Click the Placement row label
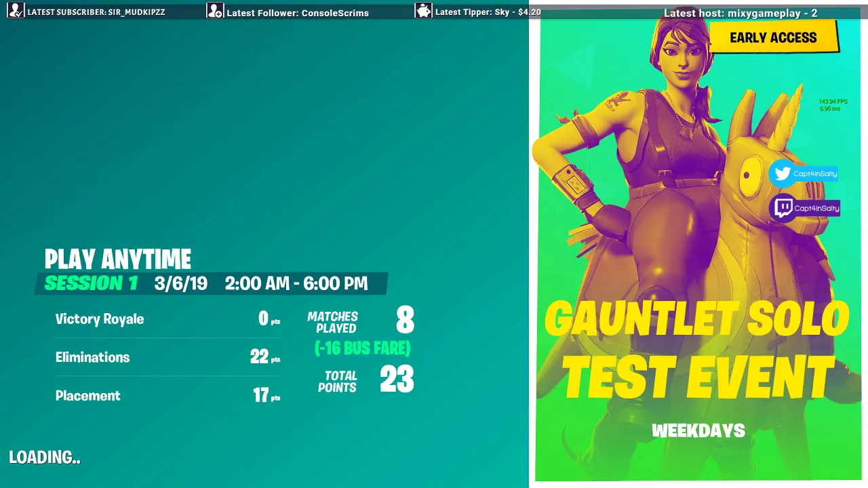Image resolution: width=868 pixels, height=488 pixels. click(88, 396)
